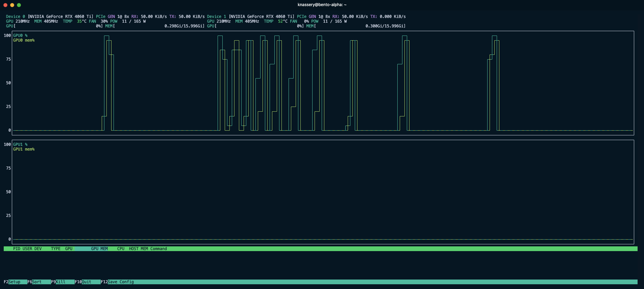This screenshot has width=644, height=289.
Task: Minimize the window using the yellow button
Action: 12,5
